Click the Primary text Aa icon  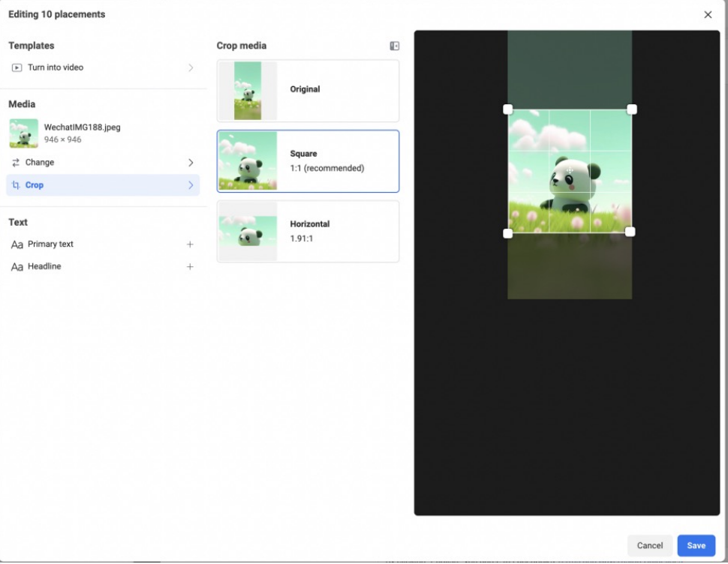coord(17,244)
